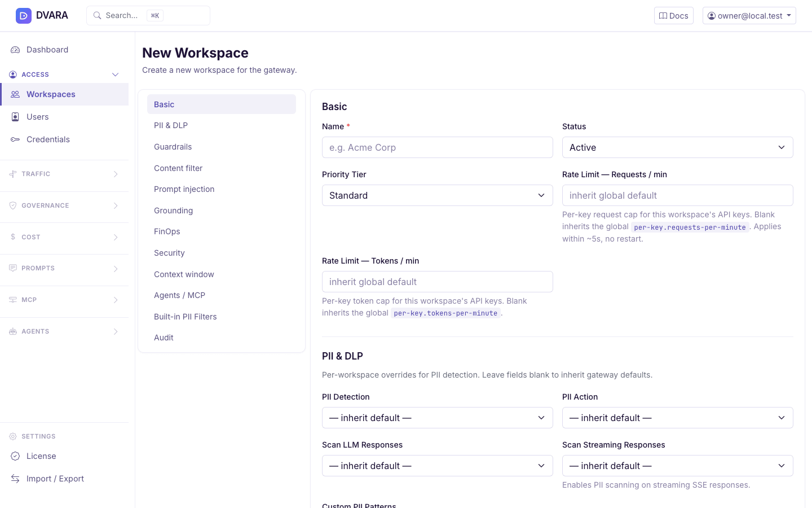Open the Import / Export page

(x=64, y=479)
